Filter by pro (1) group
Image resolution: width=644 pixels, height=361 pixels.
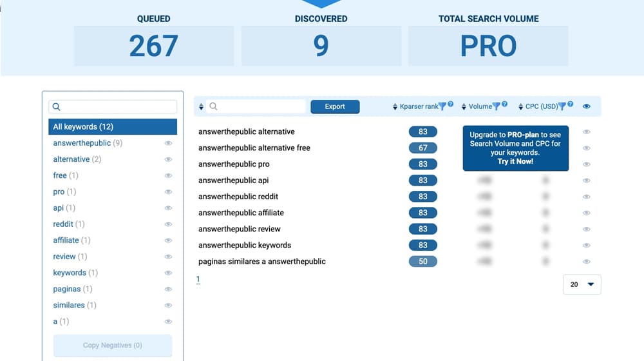(64, 191)
